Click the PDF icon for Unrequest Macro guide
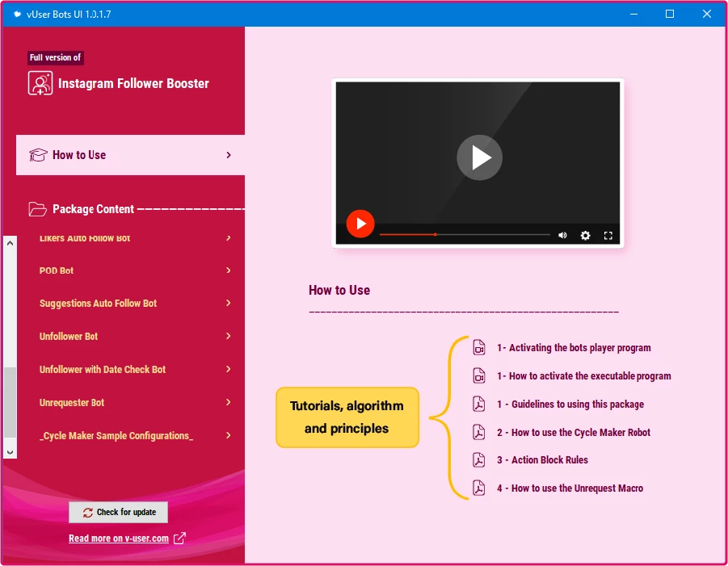Viewport: 728px width, 566px height. click(x=478, y=488)
